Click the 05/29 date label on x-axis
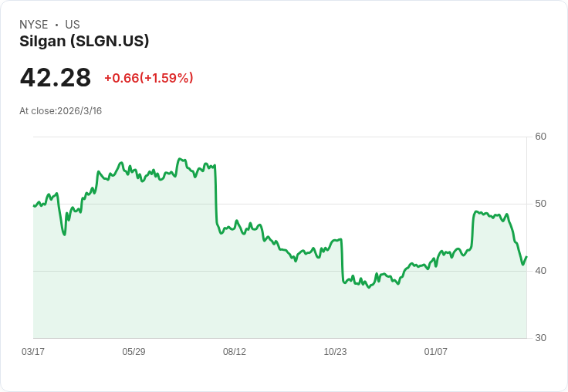 (x=134, y=352)
